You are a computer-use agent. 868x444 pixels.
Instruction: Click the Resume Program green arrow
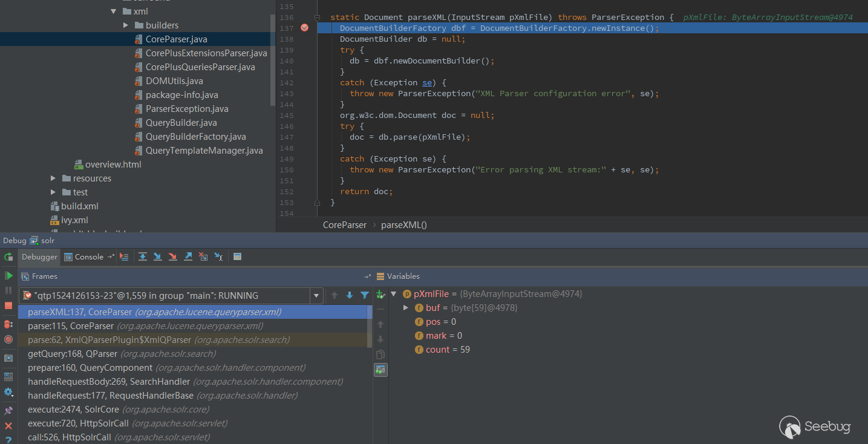click(8, 276)
